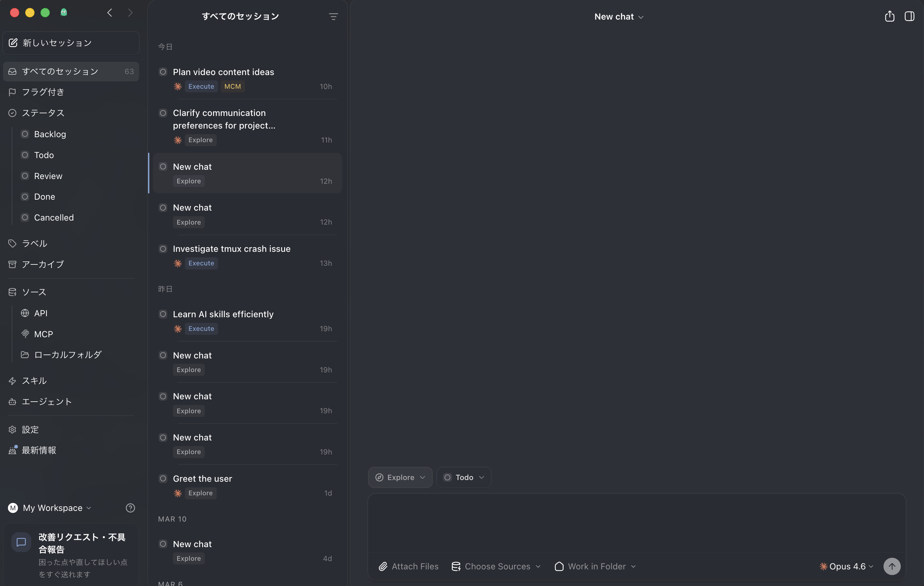Toggle status circle for Greet the user
The image size is (924, 586).
pyautogui.click(x=163, y=478)
